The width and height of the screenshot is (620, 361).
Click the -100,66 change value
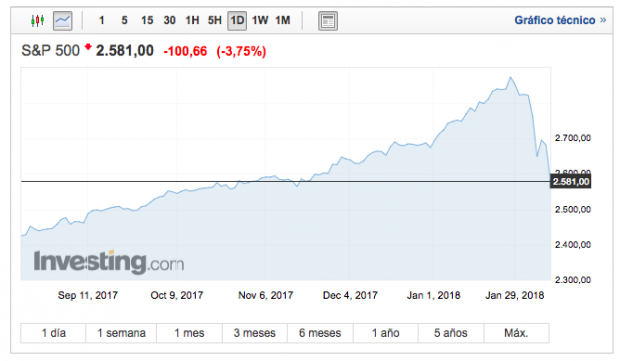pos(185,51)
